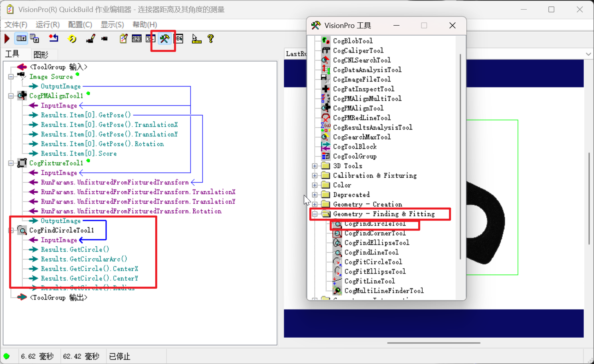Select the CogCNLSearchTool icon
Screen dimensions: 594x364
[x=326, y=60]
